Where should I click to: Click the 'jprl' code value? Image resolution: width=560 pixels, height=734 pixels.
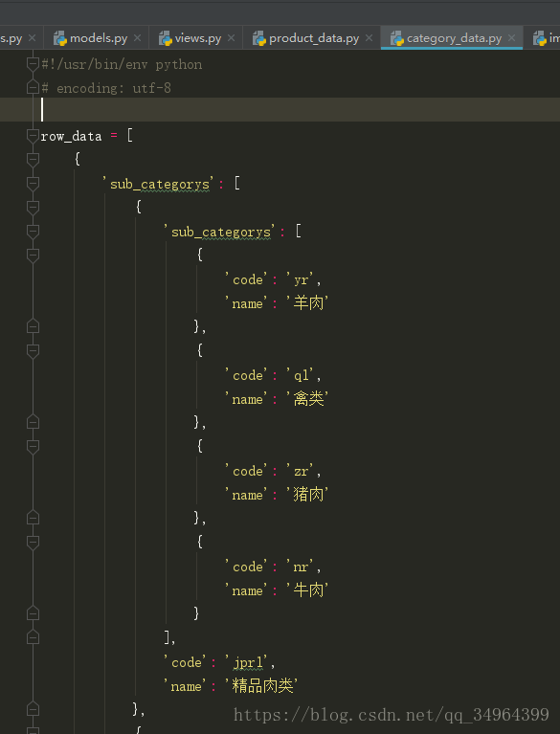click(x=247, y=663)
